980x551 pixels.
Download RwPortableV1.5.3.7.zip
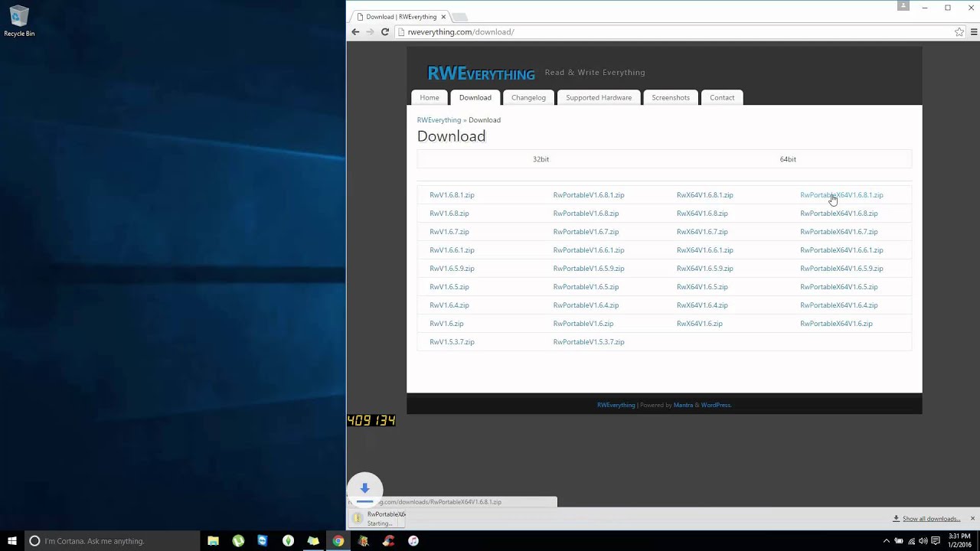point(589,342)
